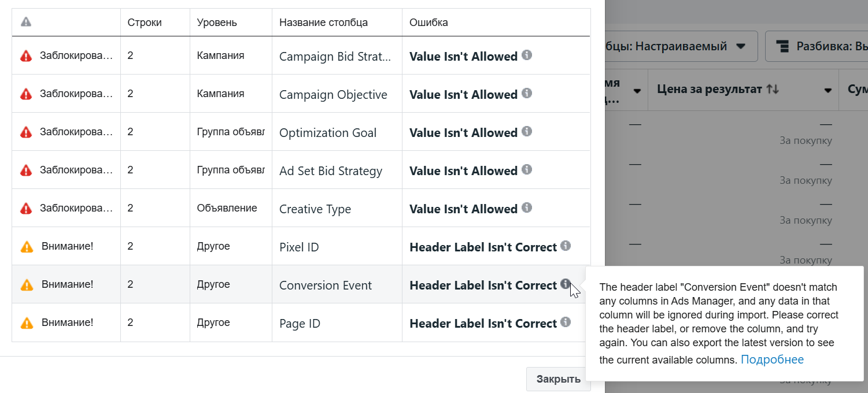This screenshot has width=868, height=393.
Task: Open the Разбивка dropdown
Action: pos(817,46)
